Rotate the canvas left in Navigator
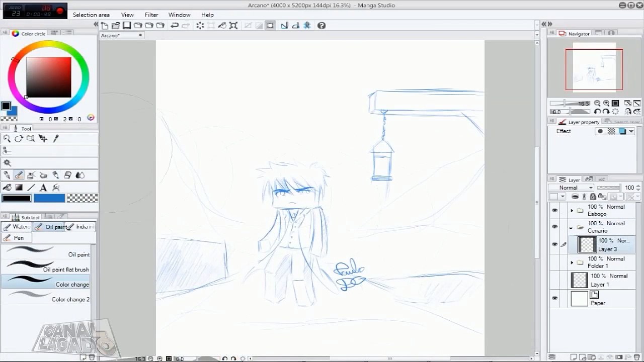This screenshot has height=362, width=644. pyautogui.click(x=597, y=112)
